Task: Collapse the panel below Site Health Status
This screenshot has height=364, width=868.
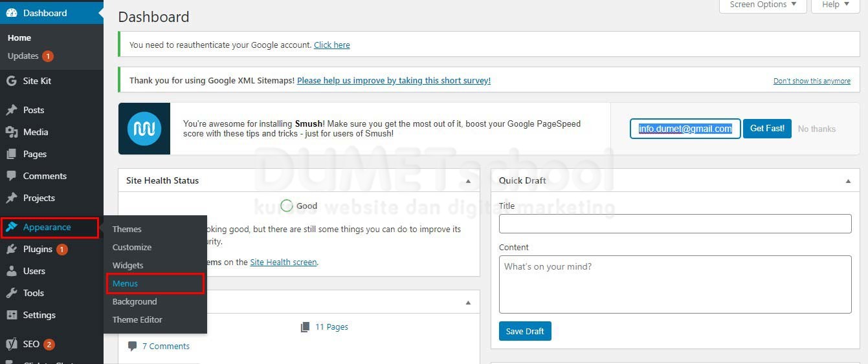Action: [469, 302]
